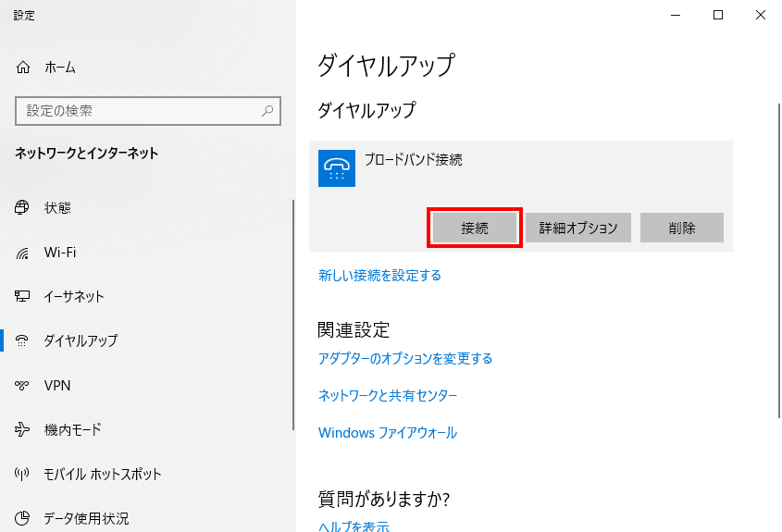Viewport: 782px width, 532px height.
Task: Open データ使用状況 page
Action: (x=86, y=518)
